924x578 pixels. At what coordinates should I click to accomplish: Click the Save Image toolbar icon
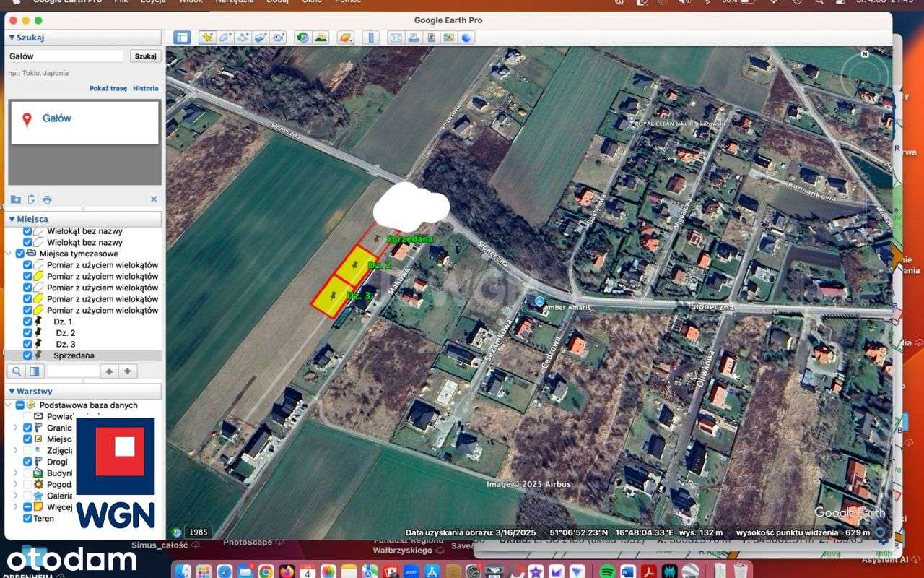pyautogui.click(x=432, y=37)
